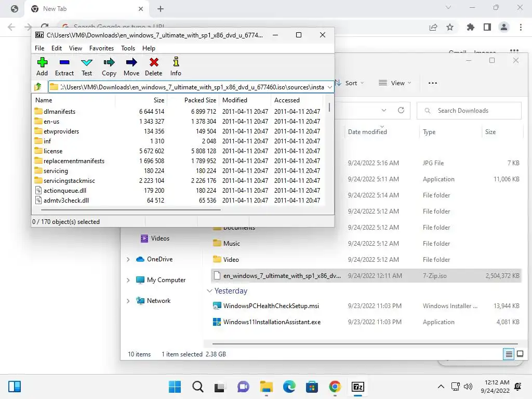Open Chrome extensions puzzle icon
Image resolution: width=532 pixels, height=399 pixels.
[470, 27]
